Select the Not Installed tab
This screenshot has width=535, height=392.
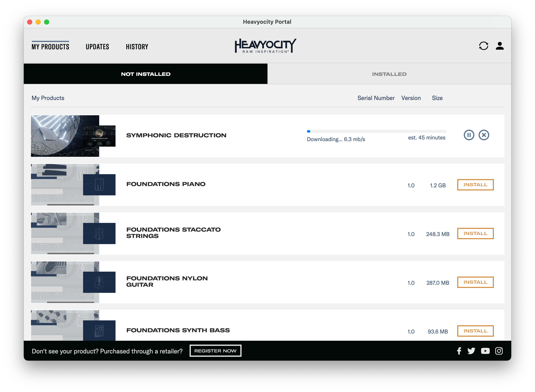point(145,74)
